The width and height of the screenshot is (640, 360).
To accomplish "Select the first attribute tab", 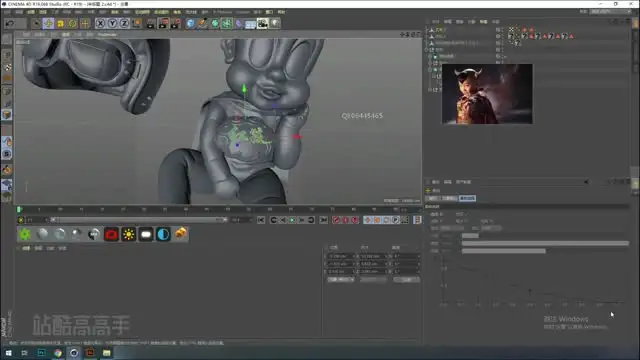I will click(x=432, y=198).
